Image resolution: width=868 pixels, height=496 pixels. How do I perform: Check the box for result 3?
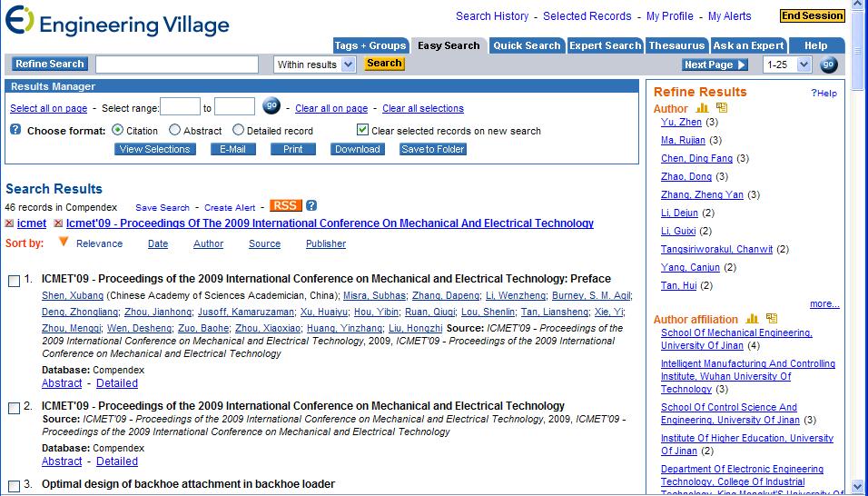(15, 487)
